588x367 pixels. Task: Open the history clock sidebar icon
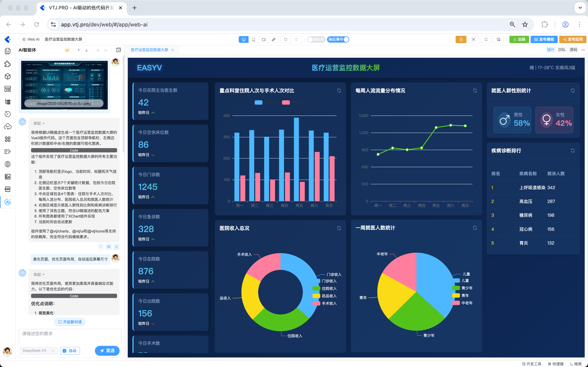pyautogui.click(x=8, y=114)
